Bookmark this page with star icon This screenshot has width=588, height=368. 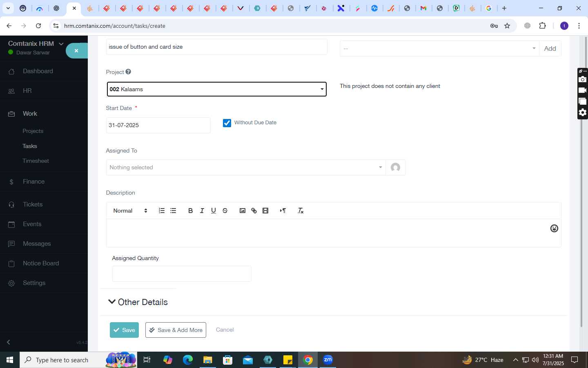pyautogui.click(x=507, y=26)
